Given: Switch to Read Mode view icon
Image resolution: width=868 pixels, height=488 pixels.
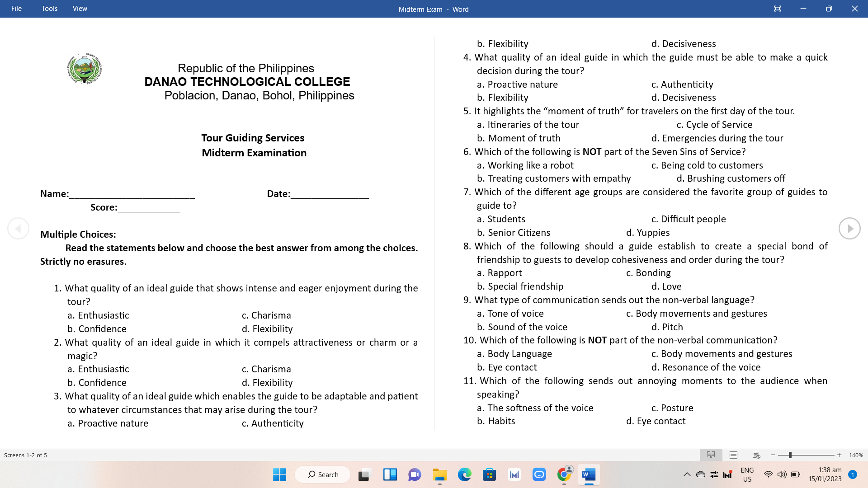Looking at the screenshot, I should coord(711,455).
